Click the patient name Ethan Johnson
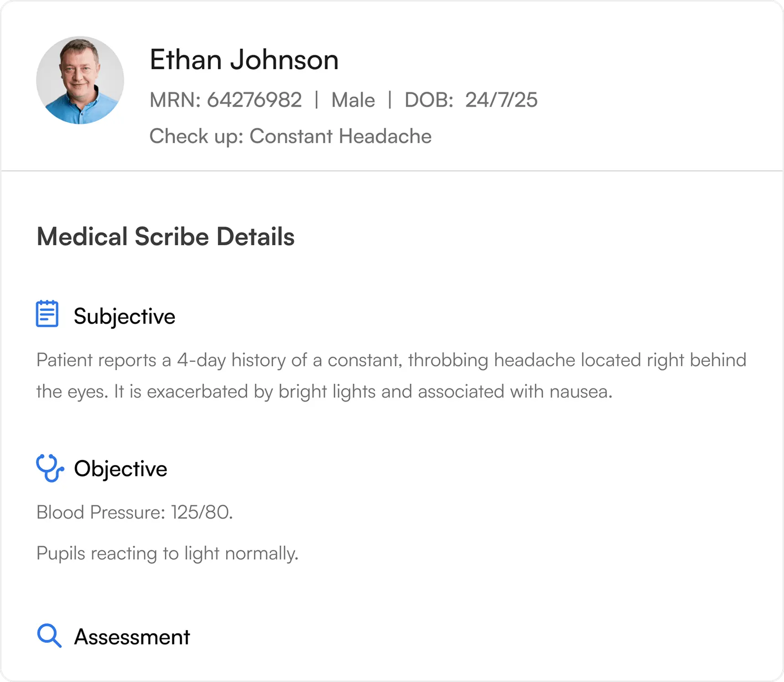 (x=245, y=59)
